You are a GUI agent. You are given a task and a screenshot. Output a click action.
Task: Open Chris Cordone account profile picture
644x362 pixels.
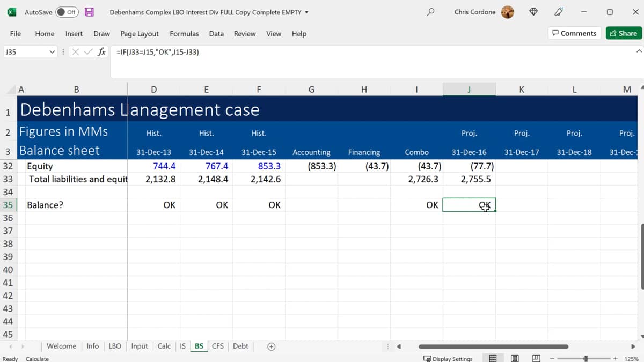click(x=508, y=12)
